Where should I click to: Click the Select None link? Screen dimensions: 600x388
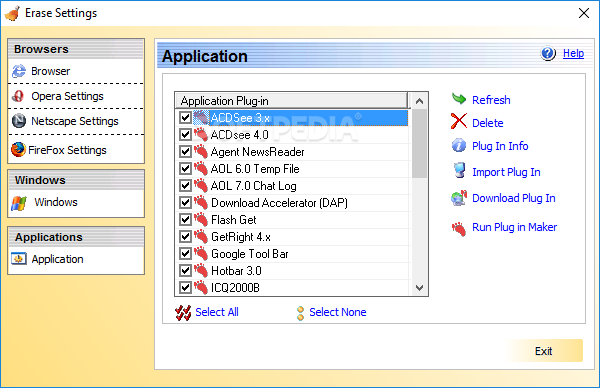click(x=338, y=312)
